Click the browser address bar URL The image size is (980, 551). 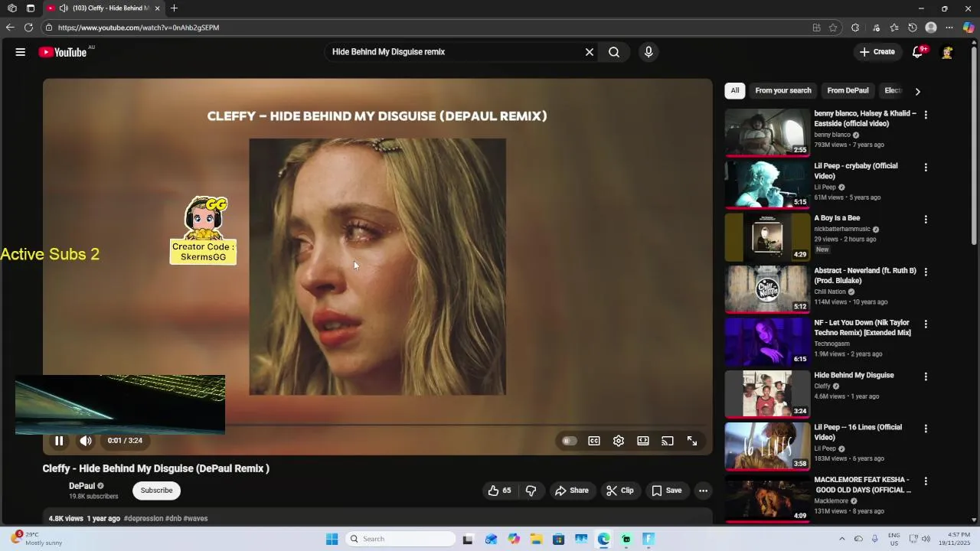pyautogui.click(x=139, y=28)
